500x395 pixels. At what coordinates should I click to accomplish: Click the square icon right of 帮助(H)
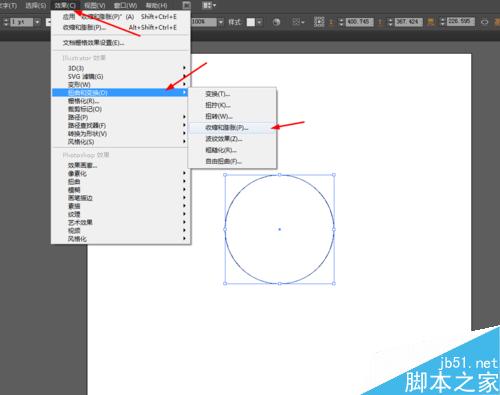click(x=187, y=5)
